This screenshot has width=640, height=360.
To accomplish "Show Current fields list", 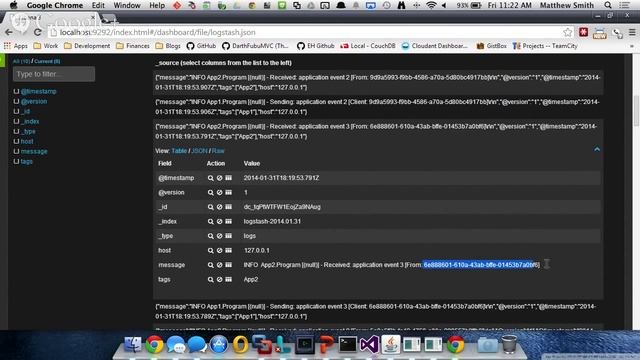I will coord(47,61).
